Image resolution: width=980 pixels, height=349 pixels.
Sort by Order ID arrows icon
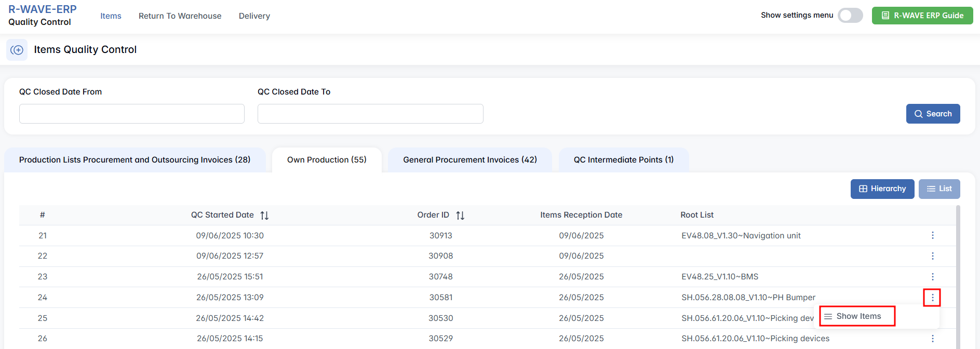tap(460, 215)
